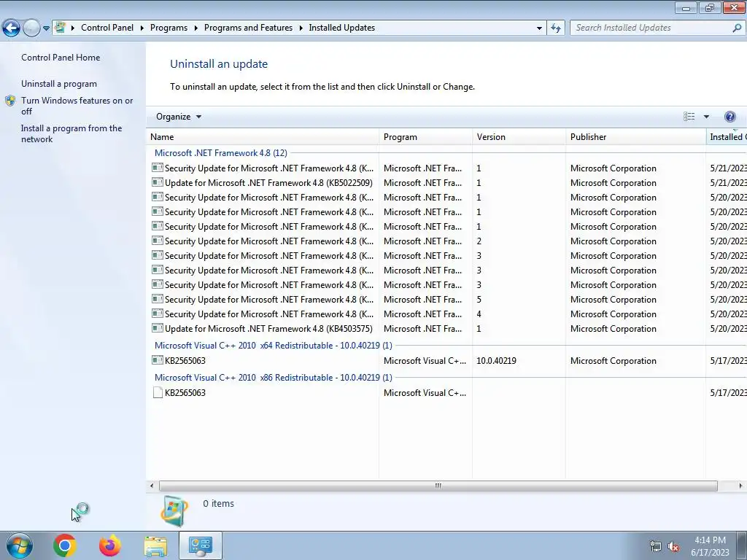The image size is (747, 560).
Task: Click Installed Updates breadcrumb
Action: (x=341, y=28)
